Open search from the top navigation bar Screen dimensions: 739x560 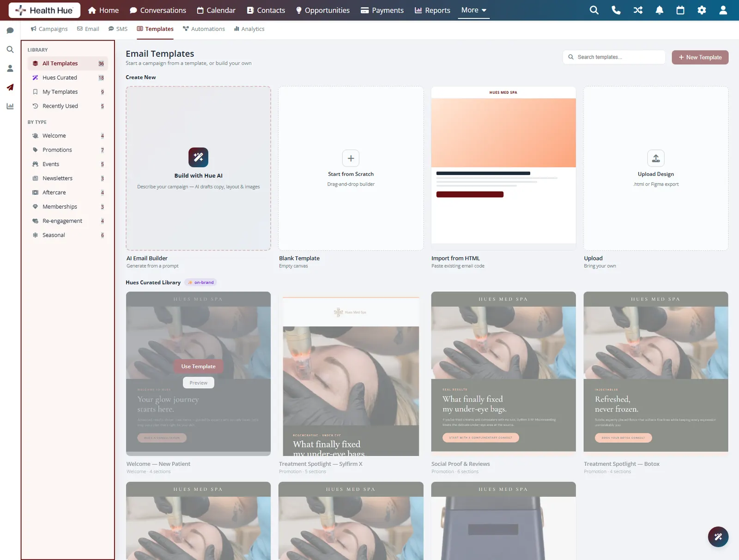594,10
